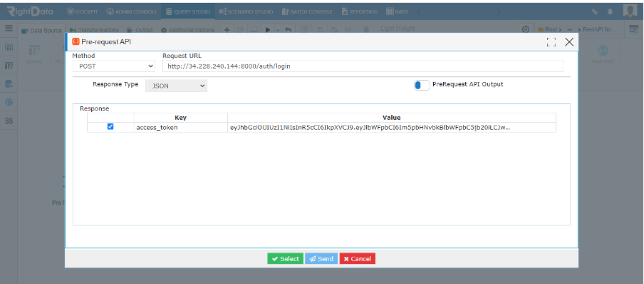Viewport: 644px width, 284px height.
Task: Click the database sidebar icon
Action: pos(9,84)
